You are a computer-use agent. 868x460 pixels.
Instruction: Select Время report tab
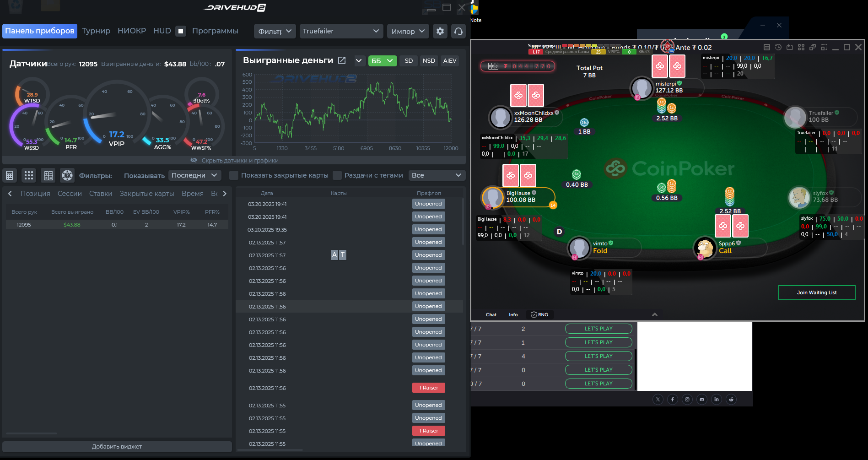tap(193, 194)
